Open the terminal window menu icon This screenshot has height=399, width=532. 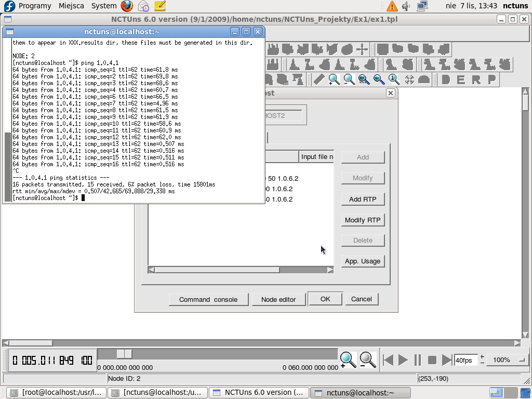[x=10, y=32]
